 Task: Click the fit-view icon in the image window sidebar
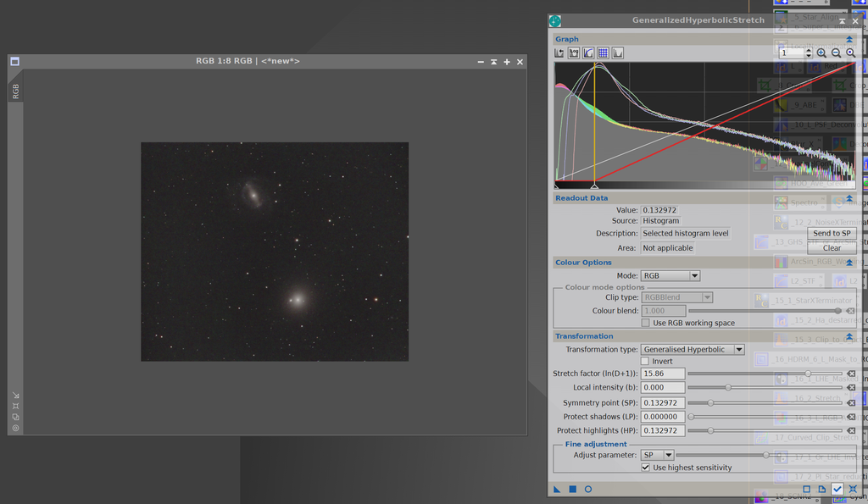15,406
